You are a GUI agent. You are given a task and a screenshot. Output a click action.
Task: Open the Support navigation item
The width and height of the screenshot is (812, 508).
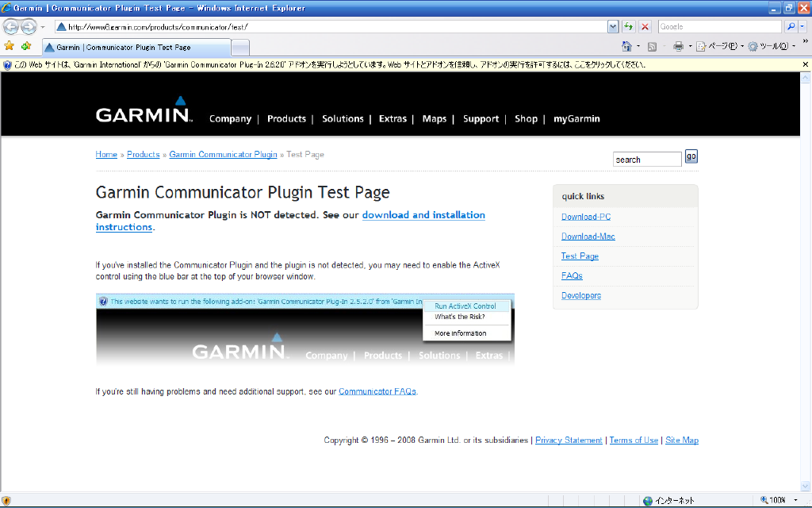click(x=481, y=119)
